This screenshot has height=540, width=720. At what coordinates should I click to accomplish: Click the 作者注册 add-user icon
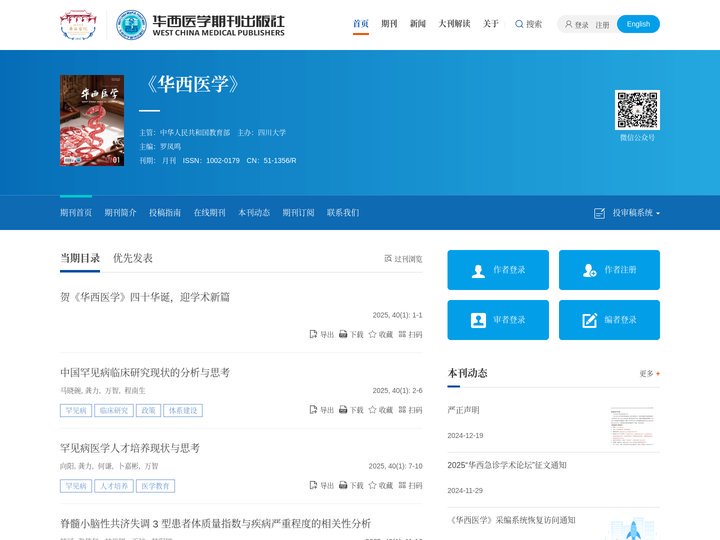(589, 270)
